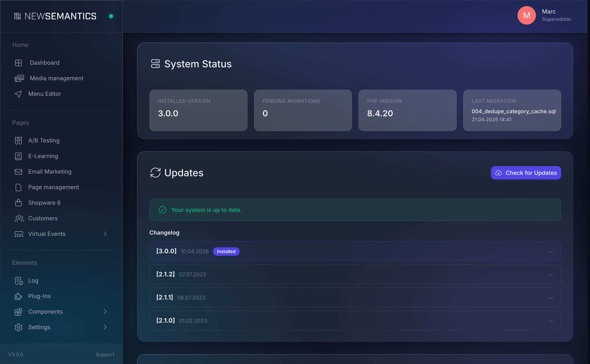Click the Settings gear icon
This screenshot has height=364, width=590.
coord(18,327)
